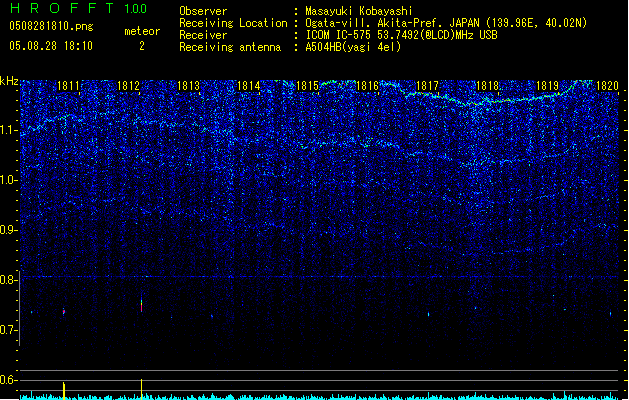Click the 0.8 frequency axis label

pos(9,280)
